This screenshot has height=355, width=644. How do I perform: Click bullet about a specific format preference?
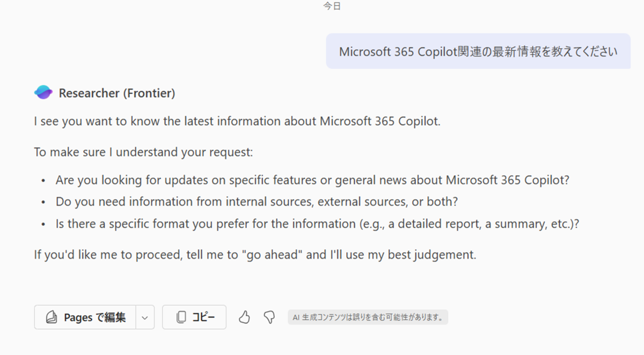tap(318, 224)
